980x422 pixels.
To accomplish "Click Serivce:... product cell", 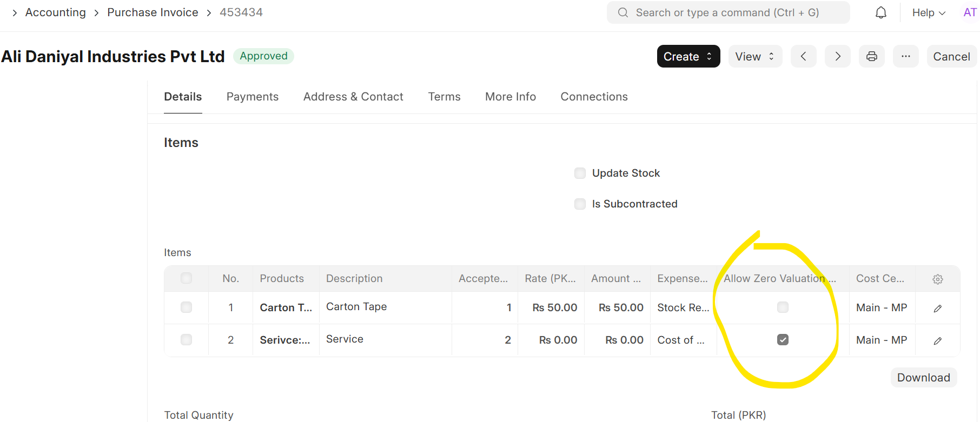I will 286,340.
